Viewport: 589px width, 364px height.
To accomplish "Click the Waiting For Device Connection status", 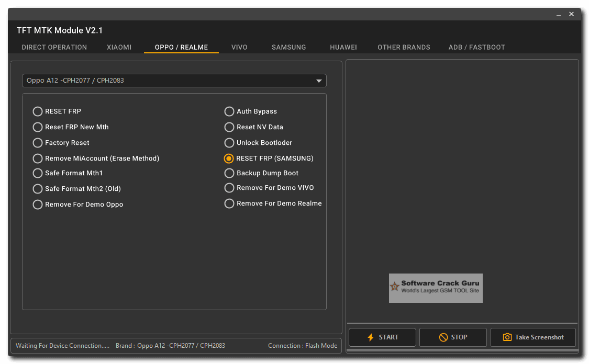I will pos(62,346).
